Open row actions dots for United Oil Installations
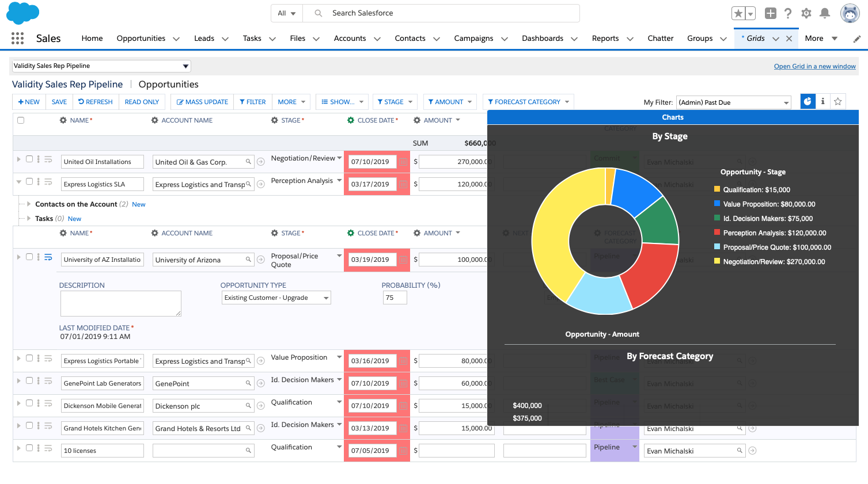This screenshot has height=484, width=868. click(39, 159)
